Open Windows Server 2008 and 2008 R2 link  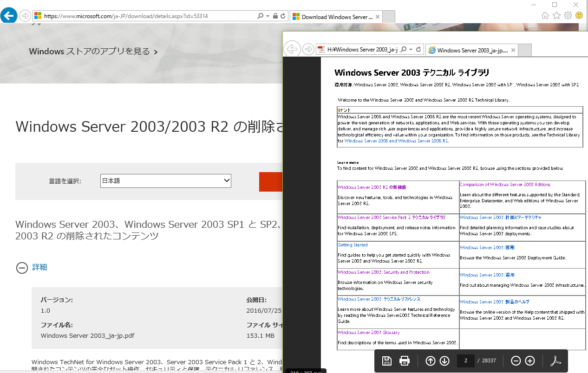[x=397, y=141]
